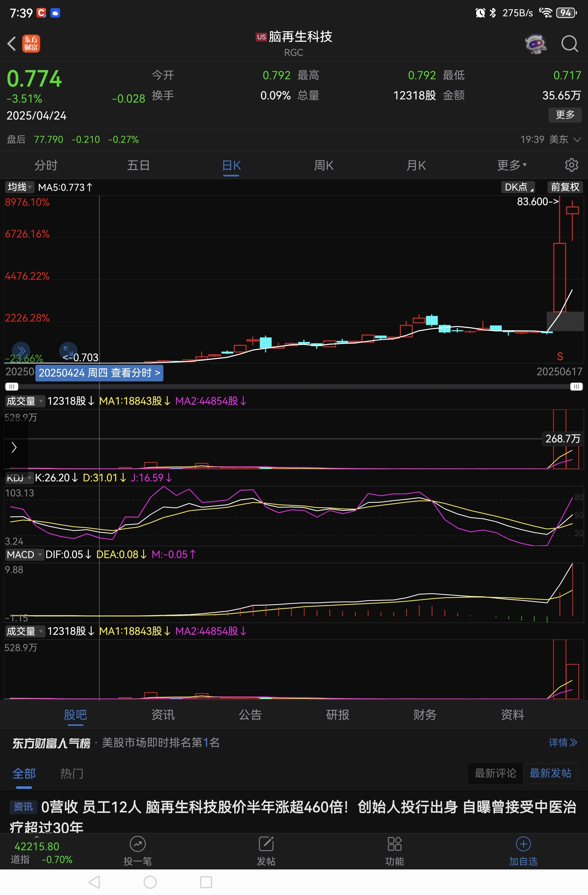Tap the MA5:0.773 readout
Screen dimensions: 588x895
(x=65, y=187)
